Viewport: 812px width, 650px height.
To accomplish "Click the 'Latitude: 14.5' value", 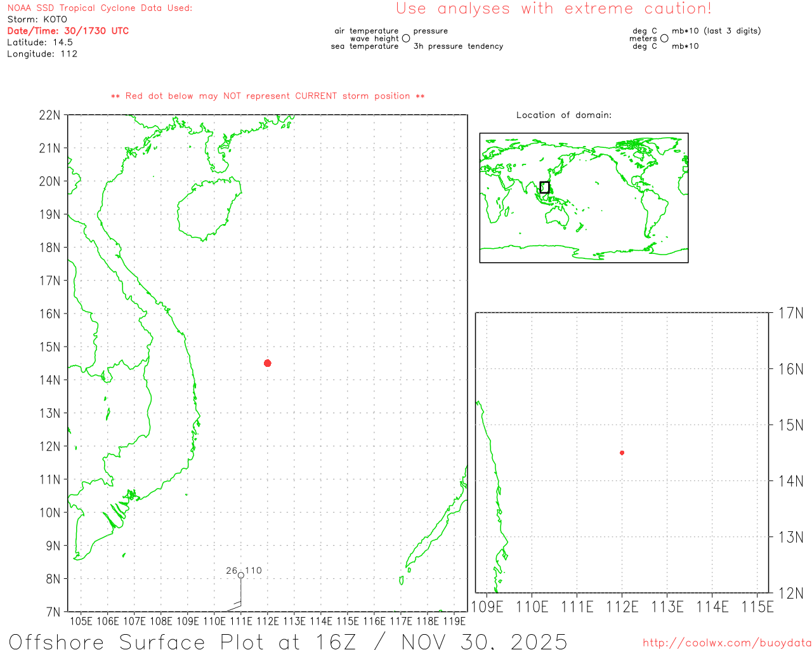I will [x=40, y=43].
